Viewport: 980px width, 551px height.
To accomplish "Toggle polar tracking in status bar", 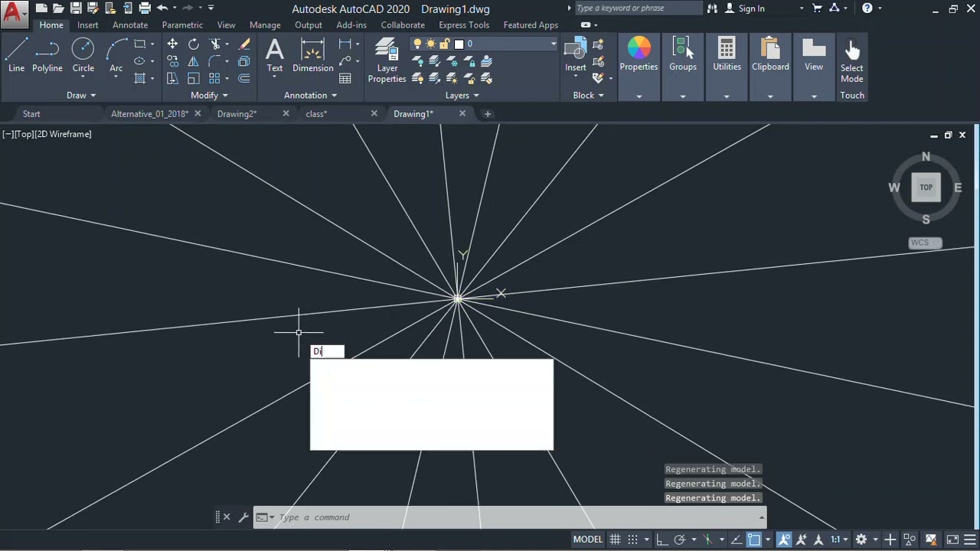I will tap(679, 540).
